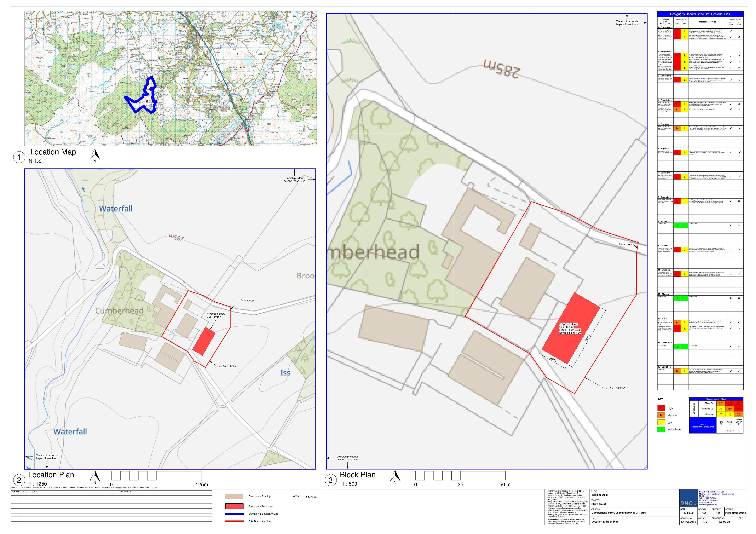Select 'Site Area 6022m²' label in Block Plan
The height and width of the screenshot is (534, 756).
[614, 388]
